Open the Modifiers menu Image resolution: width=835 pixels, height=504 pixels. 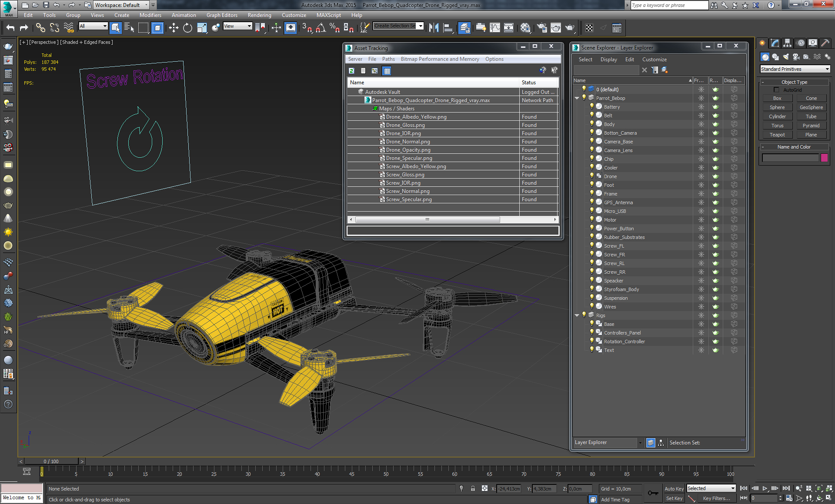coord(150,15)
